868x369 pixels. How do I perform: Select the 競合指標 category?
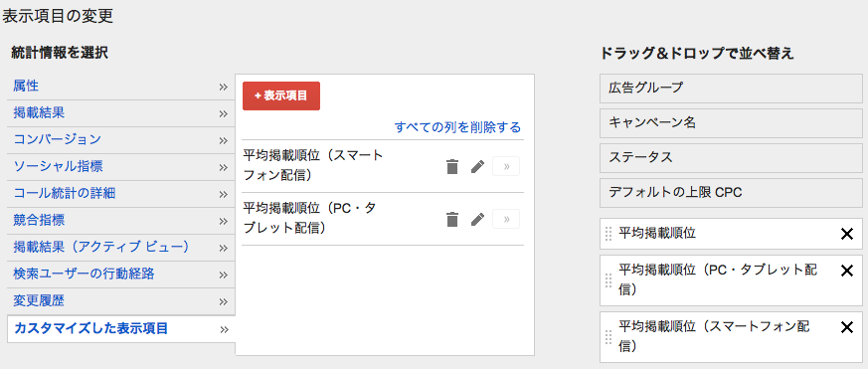coord(120,221)
